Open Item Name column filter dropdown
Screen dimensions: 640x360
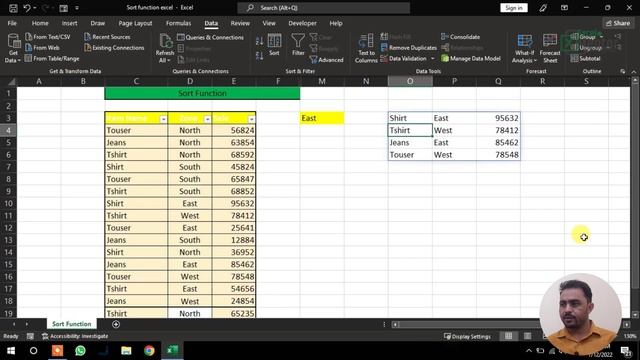point(163,119)
